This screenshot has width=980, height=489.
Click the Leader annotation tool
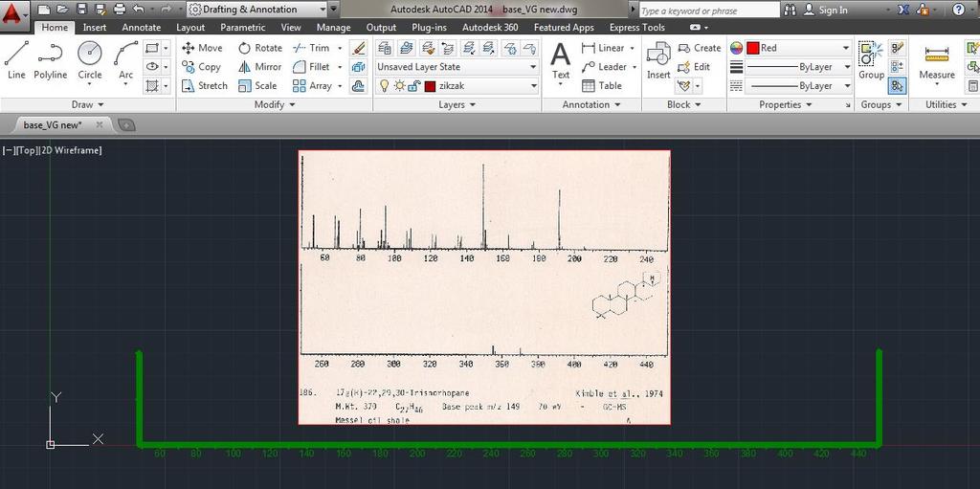point(604,66)
